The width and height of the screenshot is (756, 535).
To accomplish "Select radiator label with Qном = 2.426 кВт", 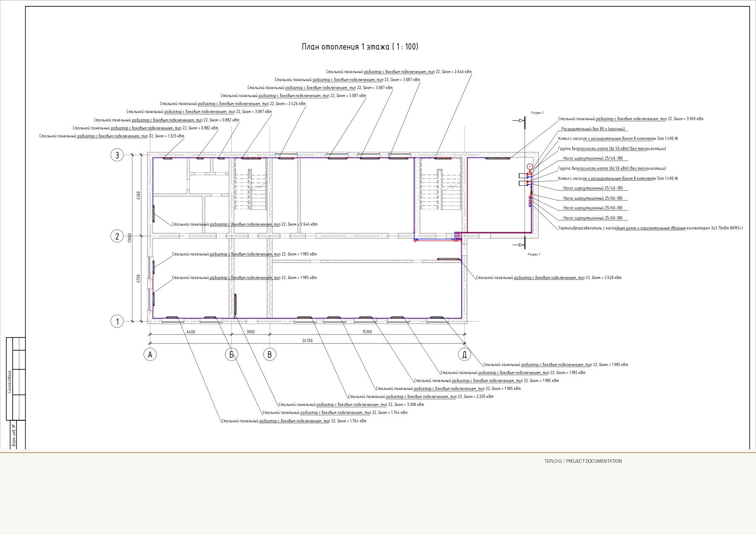I will point(233,104).
